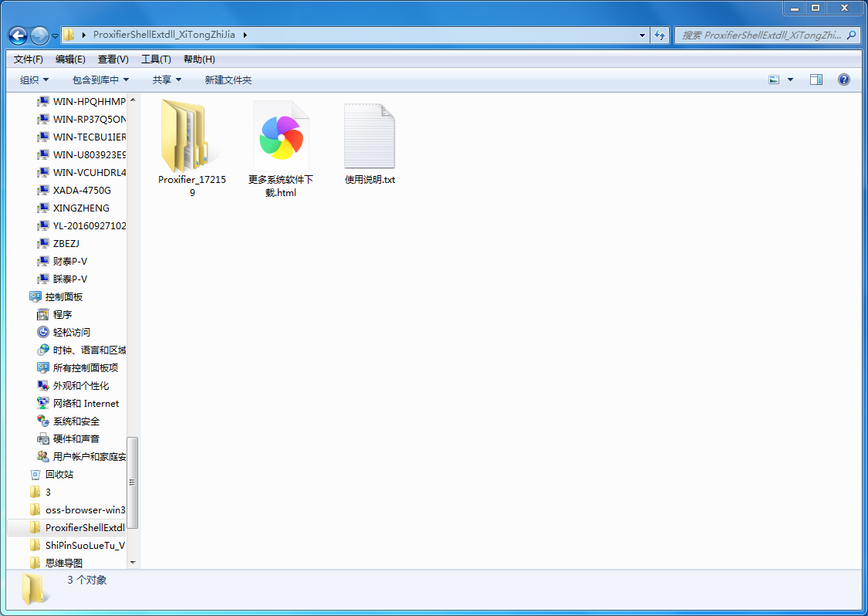The image size is (868, 616).
Task: Select the 使用说明.txt file icon
Action: (x=370, y=136)
